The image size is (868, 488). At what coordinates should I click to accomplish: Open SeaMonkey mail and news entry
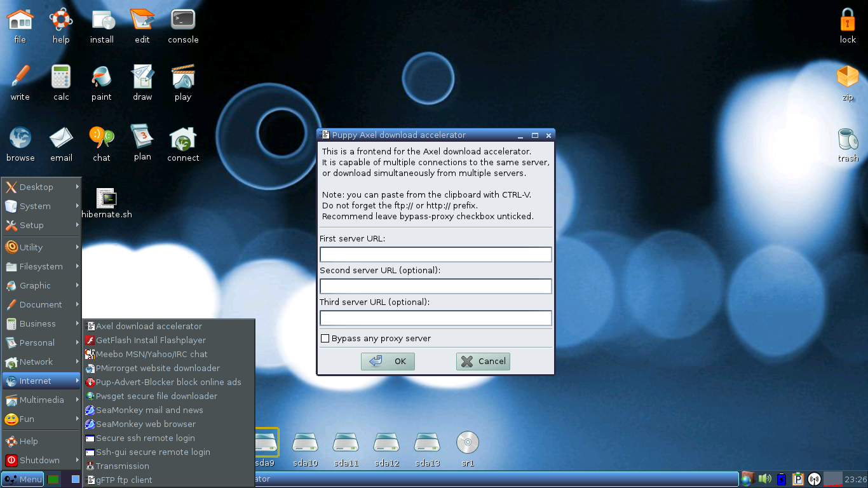point(168,410)
